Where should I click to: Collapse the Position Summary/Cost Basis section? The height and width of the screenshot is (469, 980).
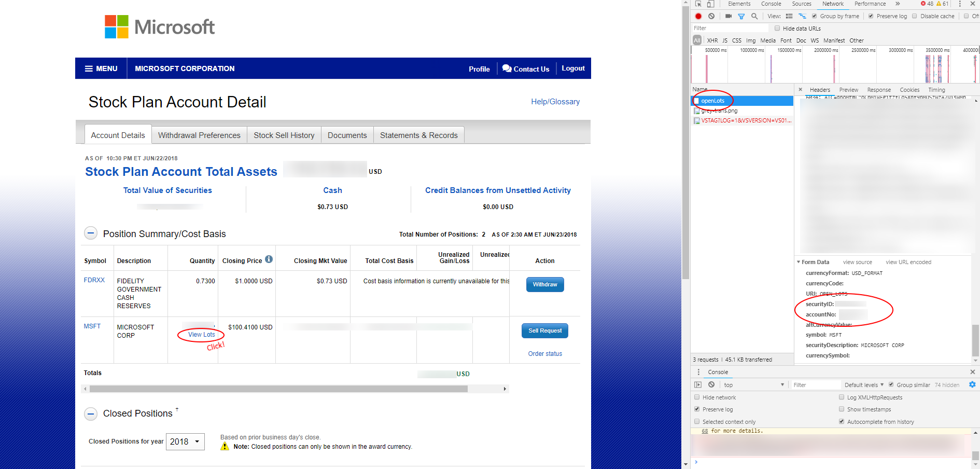(91, 233)
